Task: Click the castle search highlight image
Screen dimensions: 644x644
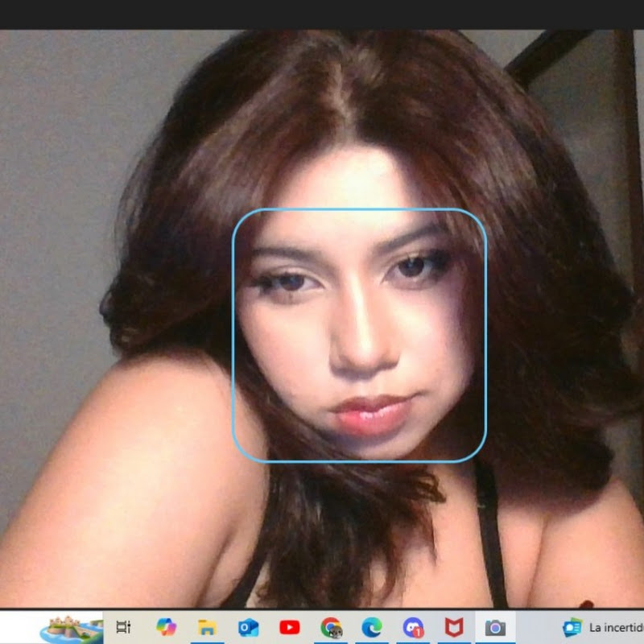Action: coord(71,628)
